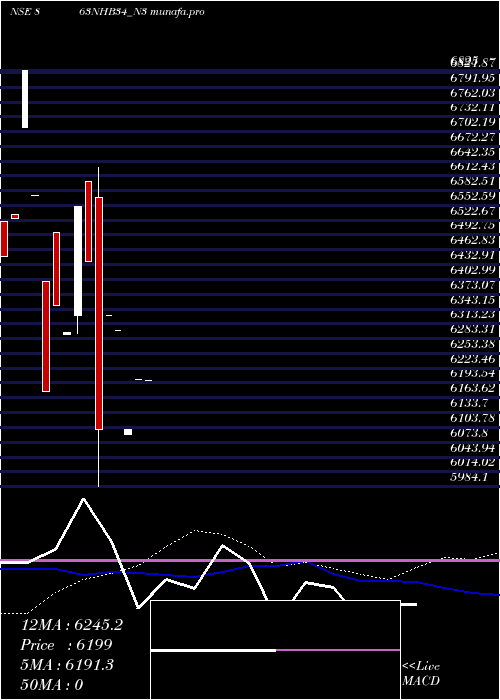The height and width of the screenshot is (700, 500).
Task: Select the 5984.1 price value
Action: pos(469,477)
